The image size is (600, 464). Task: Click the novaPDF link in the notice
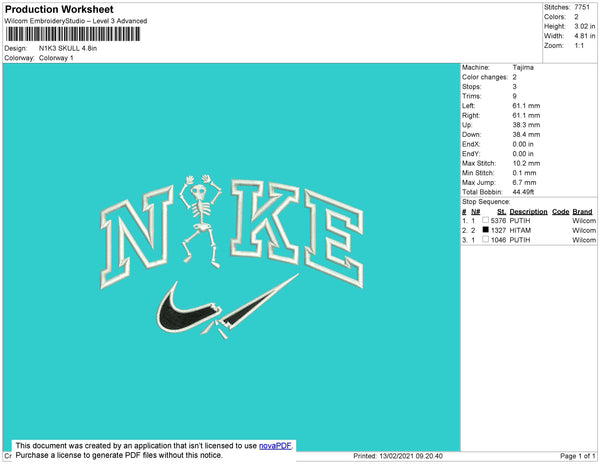click(275, 446)
